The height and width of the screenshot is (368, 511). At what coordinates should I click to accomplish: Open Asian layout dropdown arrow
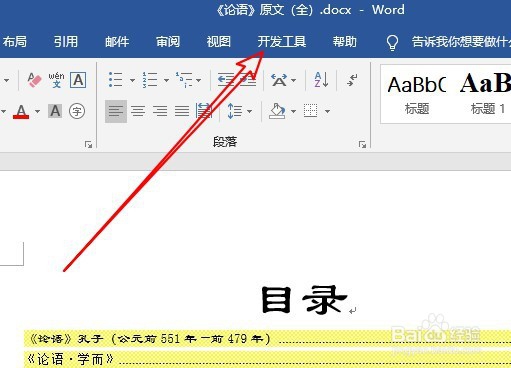[x=293, y=80]
